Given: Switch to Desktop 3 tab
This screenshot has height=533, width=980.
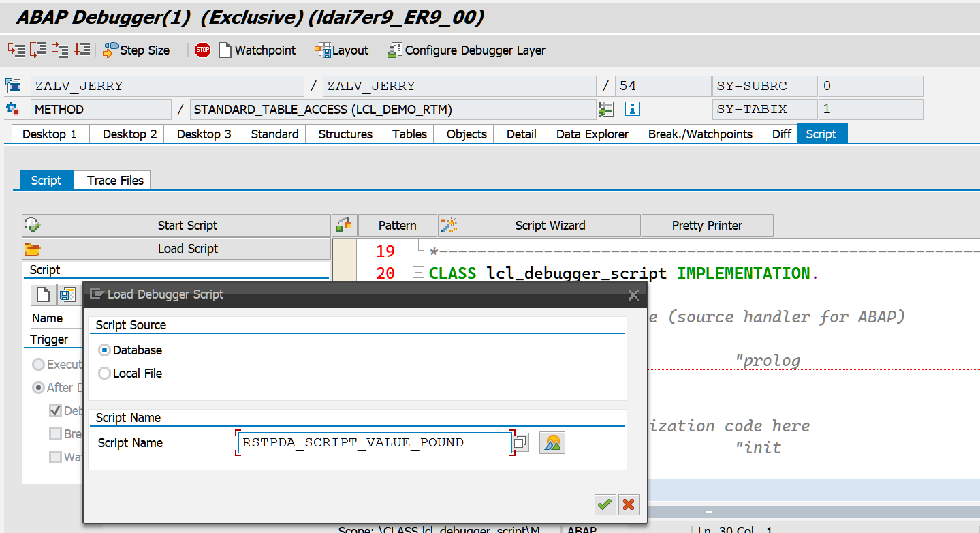Looking at the screenshot, I should point(204,134).
